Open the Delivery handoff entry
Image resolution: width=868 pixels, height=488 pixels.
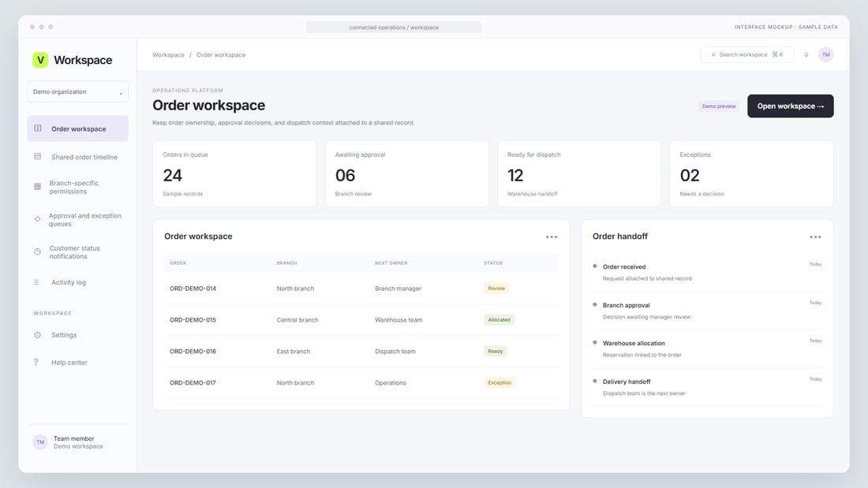click(708, 387)
